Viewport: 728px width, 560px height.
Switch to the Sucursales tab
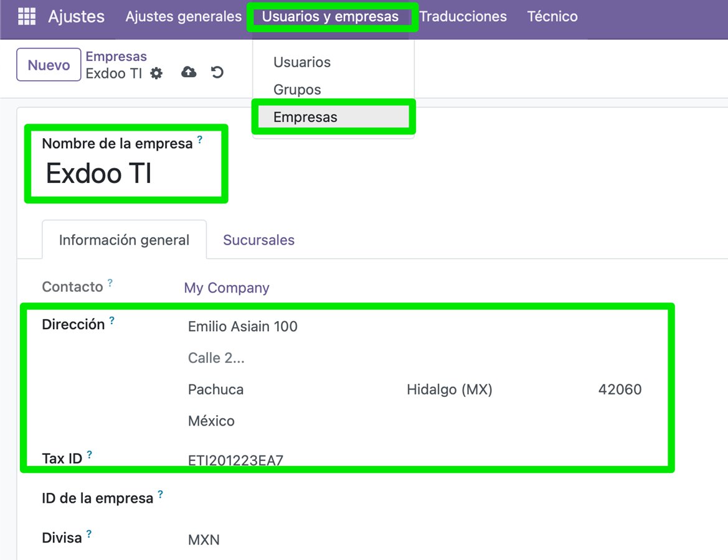click(x=258, y=240)
